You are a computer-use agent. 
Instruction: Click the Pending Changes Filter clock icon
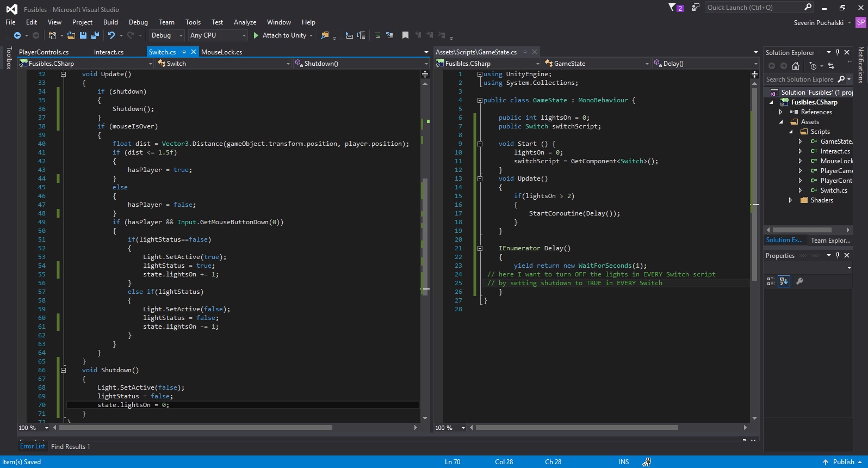point(813,66)
